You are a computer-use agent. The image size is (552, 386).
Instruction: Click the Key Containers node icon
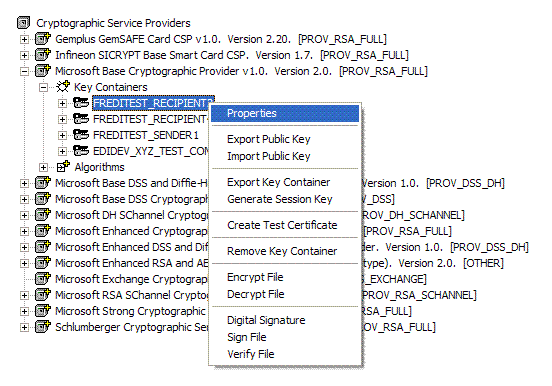[x=63, y=87]
